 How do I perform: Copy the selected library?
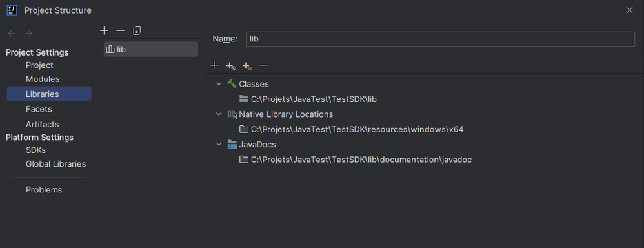click(137, 31)
